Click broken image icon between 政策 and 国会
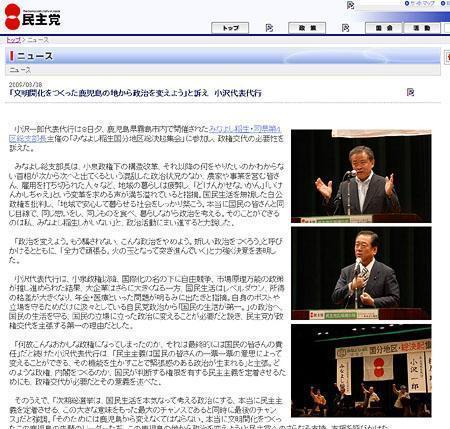 tap(346, 28)
